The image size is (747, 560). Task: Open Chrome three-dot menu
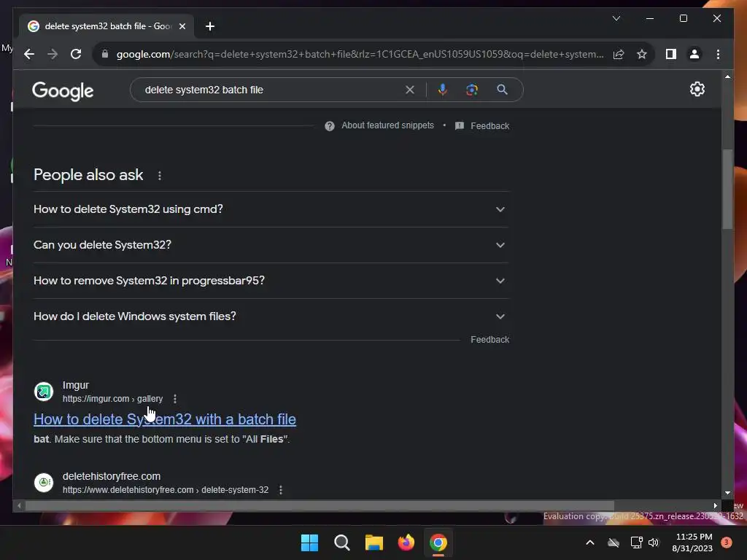coord(718,54)
